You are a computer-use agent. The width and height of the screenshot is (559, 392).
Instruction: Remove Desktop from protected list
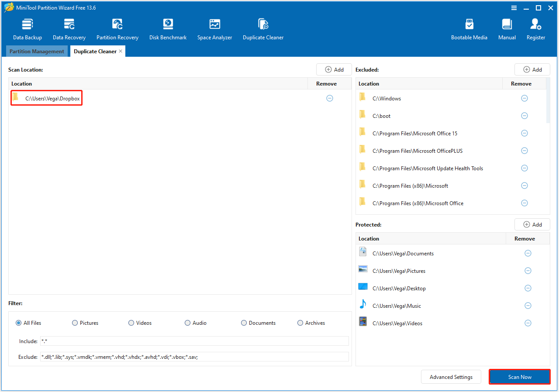[x=528, y=288]
